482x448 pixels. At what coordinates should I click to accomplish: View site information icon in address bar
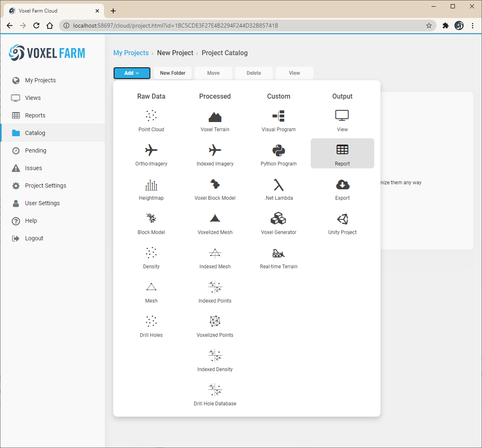pos(66,25)
